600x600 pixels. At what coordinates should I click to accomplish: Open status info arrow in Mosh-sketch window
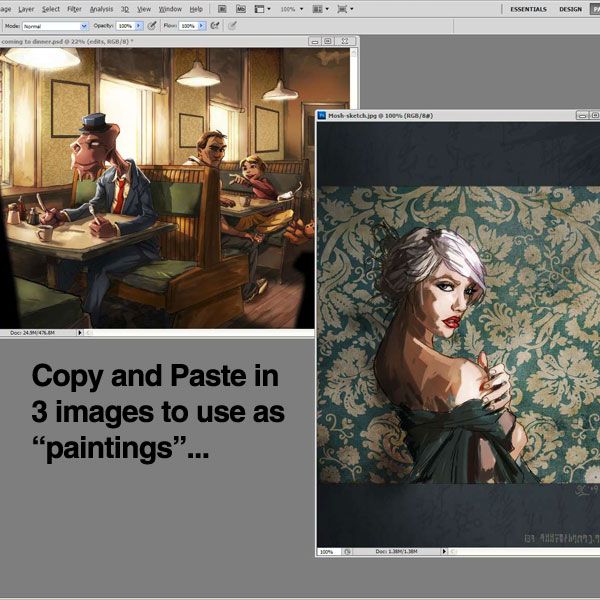click(444, 551)
